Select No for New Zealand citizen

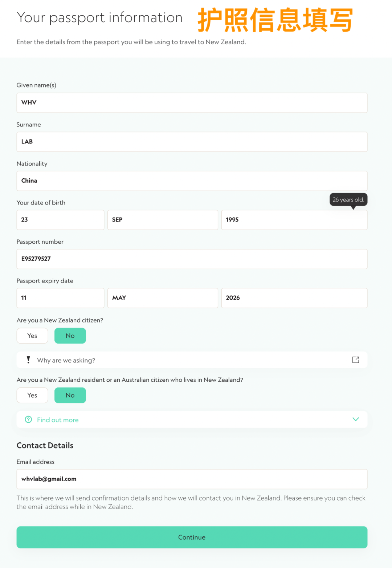pos(70,336)
